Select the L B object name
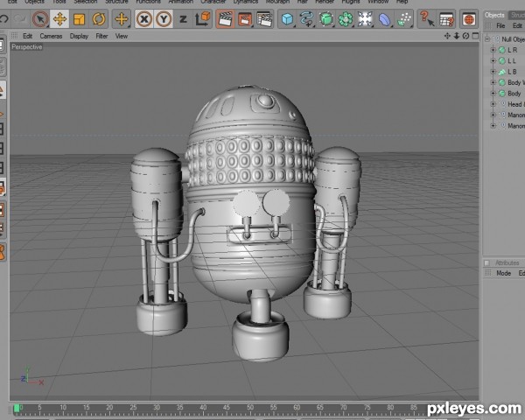Viewport: 525px width, 420px height. pos(512,72)
